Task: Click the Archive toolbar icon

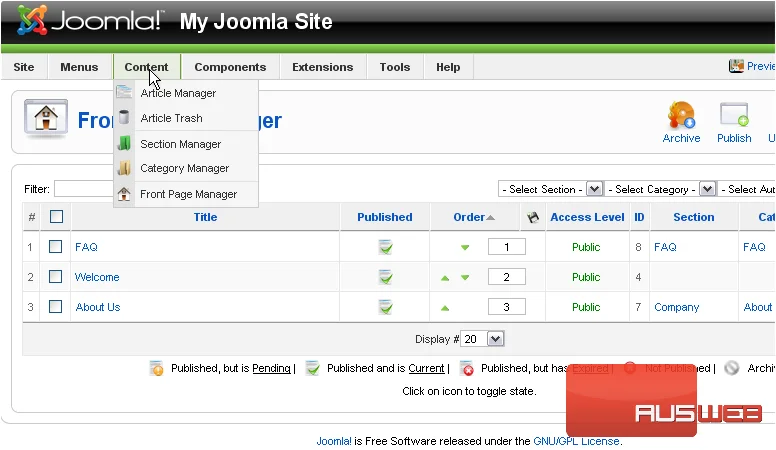Action: [681, 115]
